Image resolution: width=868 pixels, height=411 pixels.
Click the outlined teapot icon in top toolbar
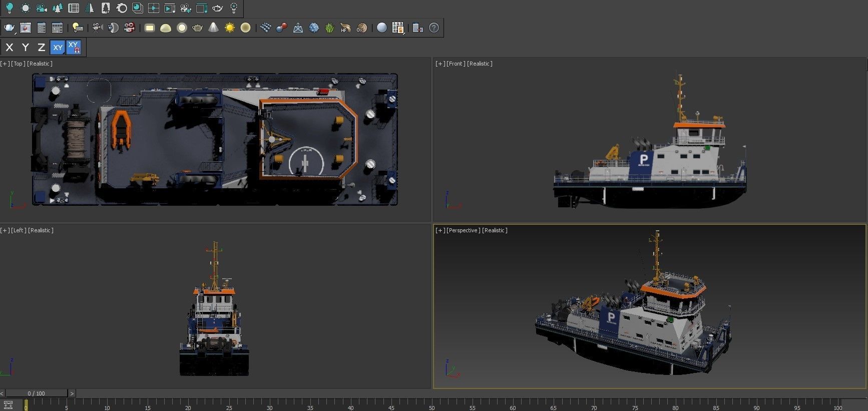[x=218, y=8]
